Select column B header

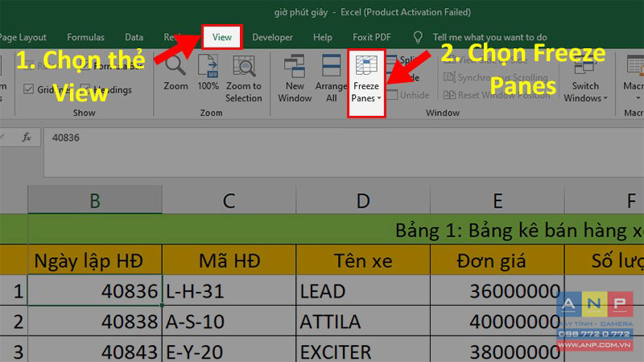click(95, 200)
